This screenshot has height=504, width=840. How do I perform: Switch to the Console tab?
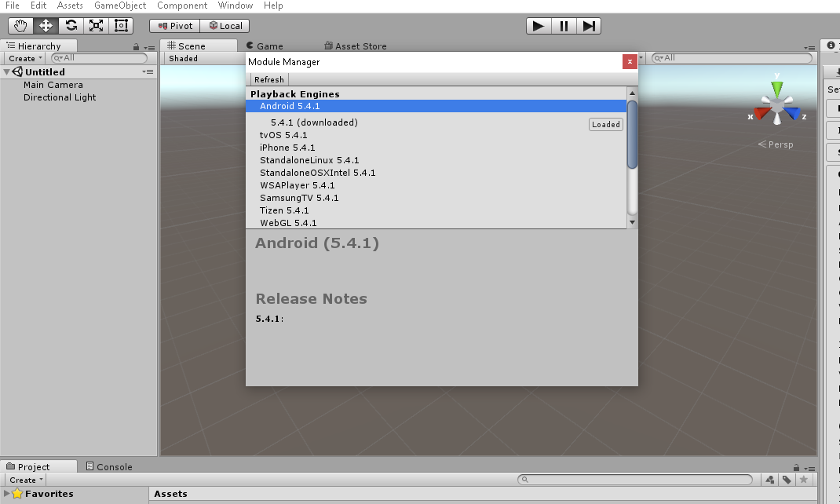pyautogui.click(x=109, y=466)
